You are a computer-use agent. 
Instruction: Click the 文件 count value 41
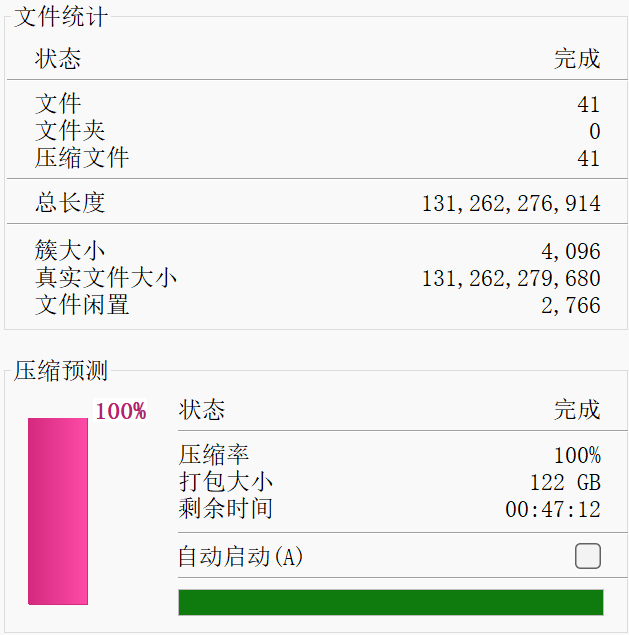click(588, 104)
